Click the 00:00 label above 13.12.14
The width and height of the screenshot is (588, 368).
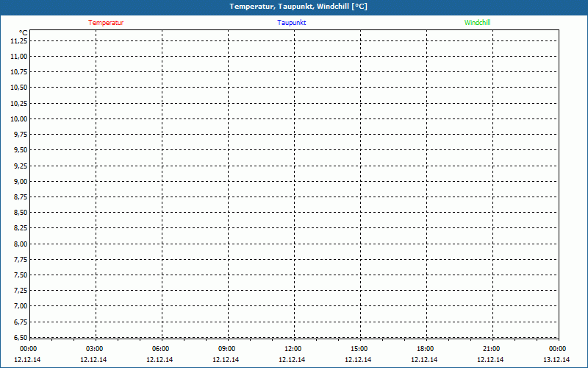(x=558, y=349)
